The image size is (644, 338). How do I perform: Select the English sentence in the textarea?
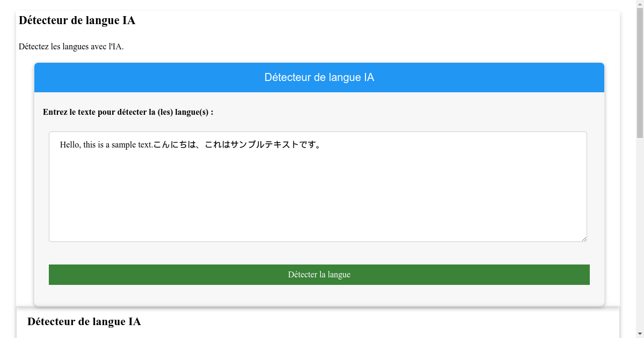tap(105, 144)
